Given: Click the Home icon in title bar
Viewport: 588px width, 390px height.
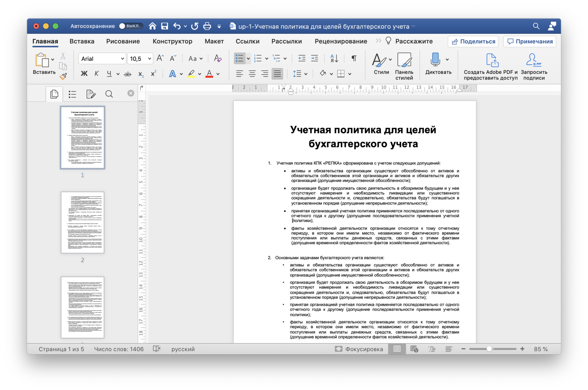Looking at the screenshot, I should coord(152,26).
